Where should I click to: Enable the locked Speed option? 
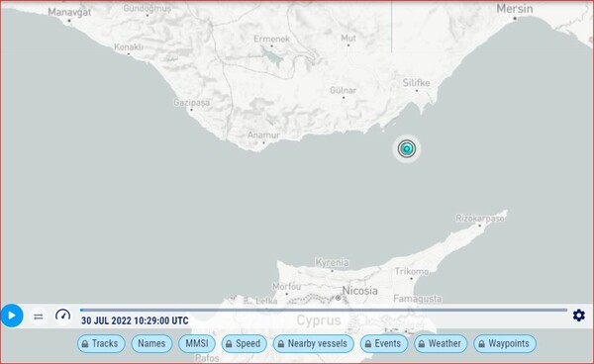click(244, 343)
